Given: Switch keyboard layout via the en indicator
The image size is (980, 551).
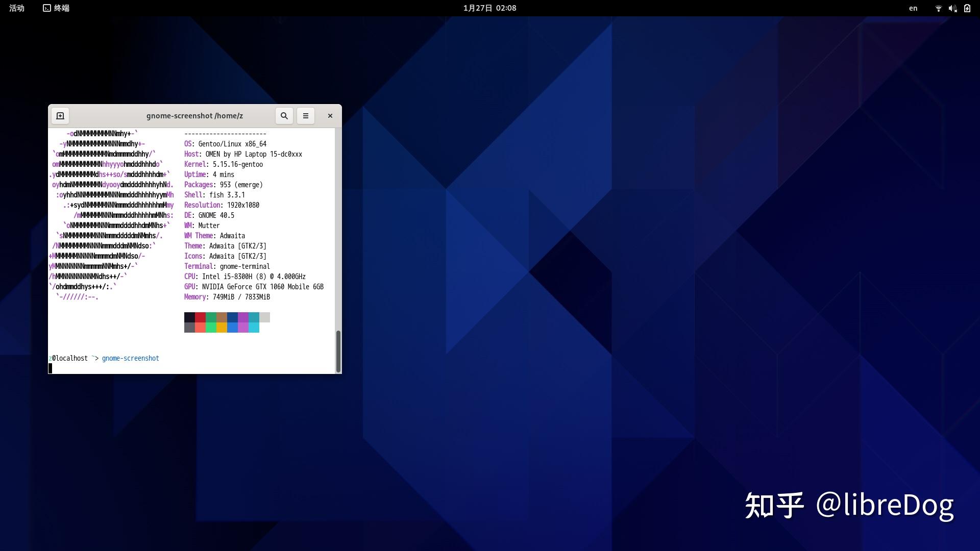Looking at the screenshot, I should pos(913,8).
